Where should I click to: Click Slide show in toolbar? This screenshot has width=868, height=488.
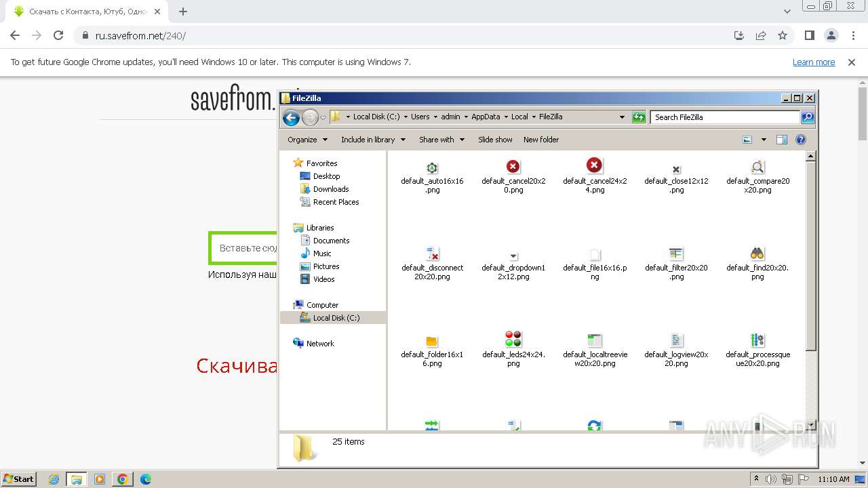coord(495,140)
